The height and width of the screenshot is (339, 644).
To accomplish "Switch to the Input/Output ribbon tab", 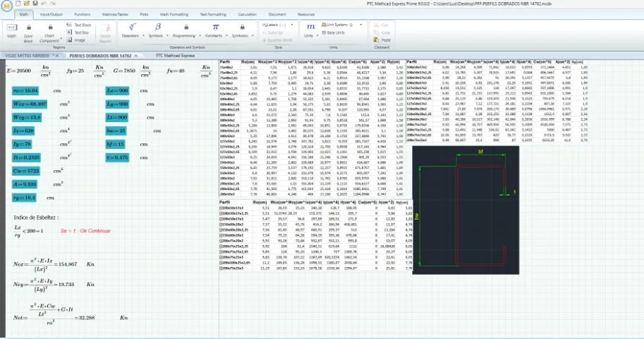I will coord(51,14).
